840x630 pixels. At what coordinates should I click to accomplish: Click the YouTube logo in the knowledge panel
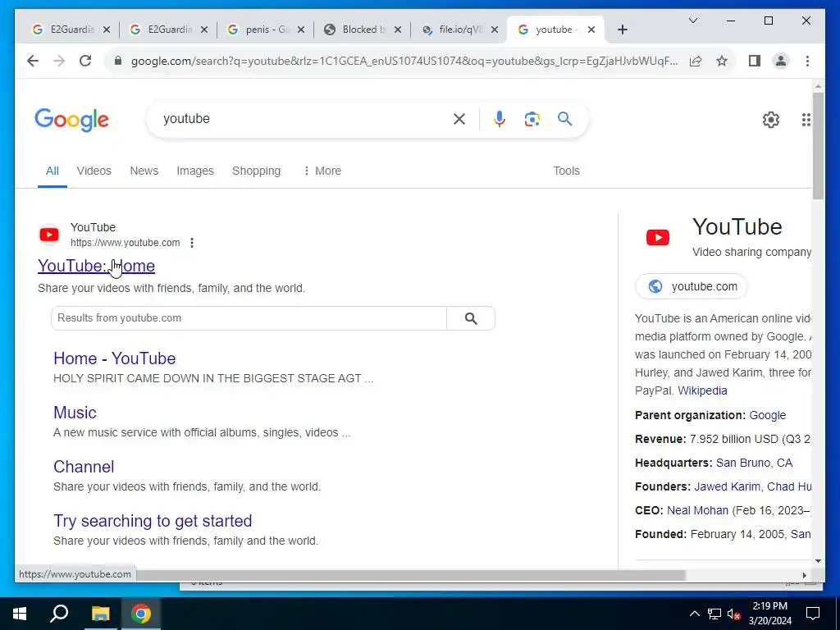658,237
